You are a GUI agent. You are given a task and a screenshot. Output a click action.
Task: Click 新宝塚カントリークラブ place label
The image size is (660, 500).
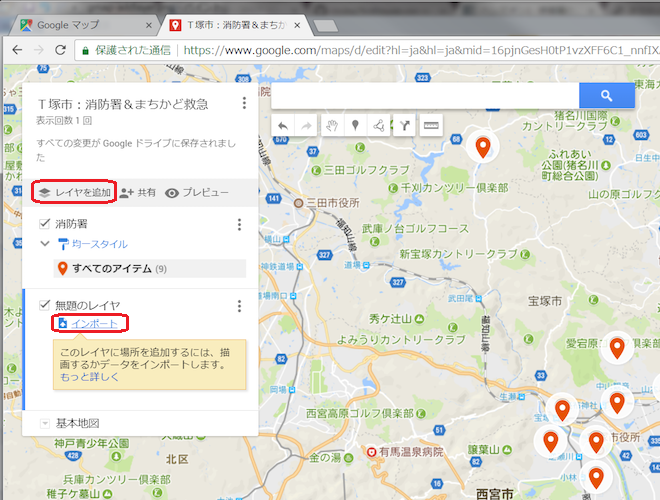coord(459,254)
